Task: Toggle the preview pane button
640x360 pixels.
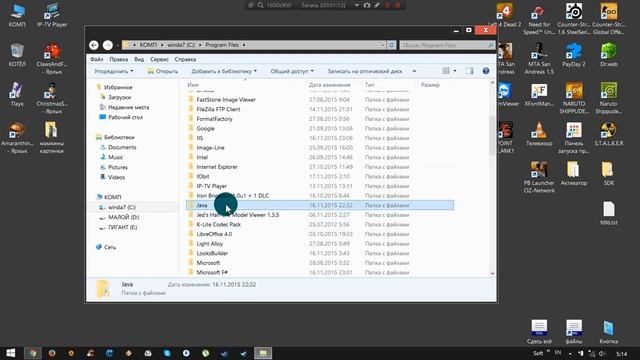Action: point(469,71)
